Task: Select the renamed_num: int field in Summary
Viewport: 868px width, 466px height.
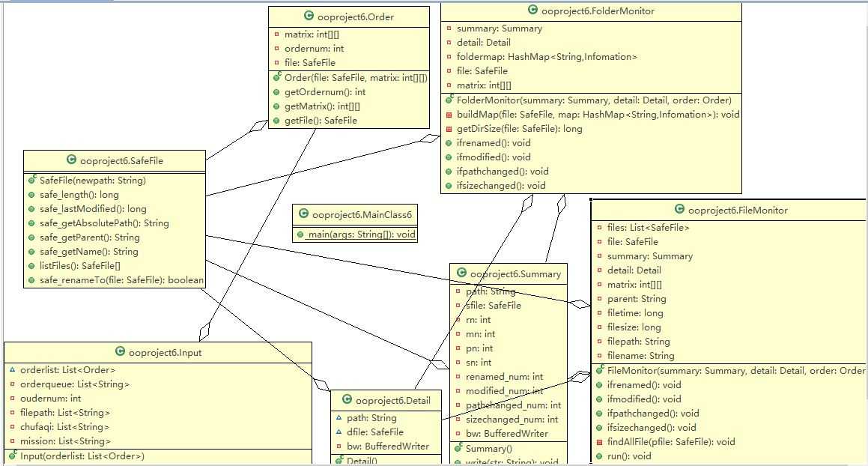Action: 504,377
